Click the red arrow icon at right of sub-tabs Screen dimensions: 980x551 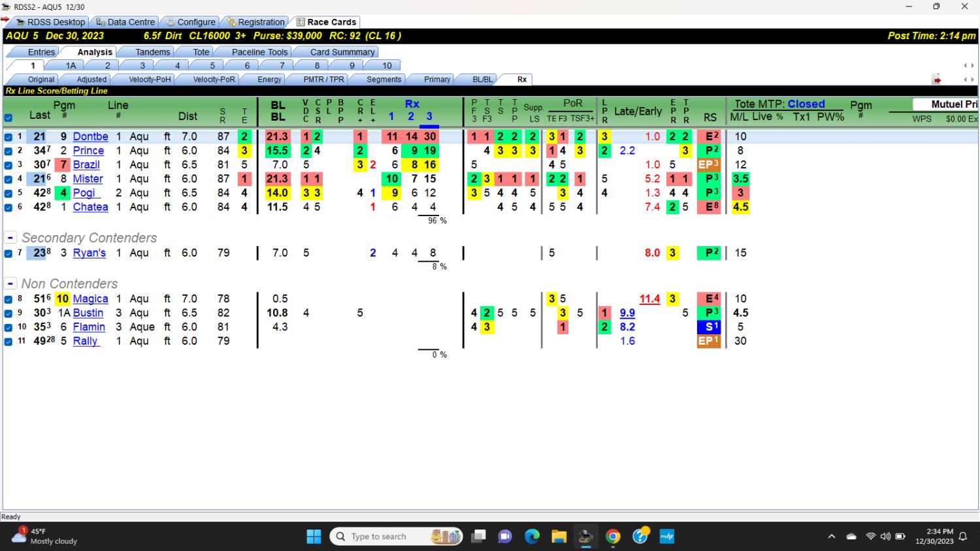(x=937, y=80)
